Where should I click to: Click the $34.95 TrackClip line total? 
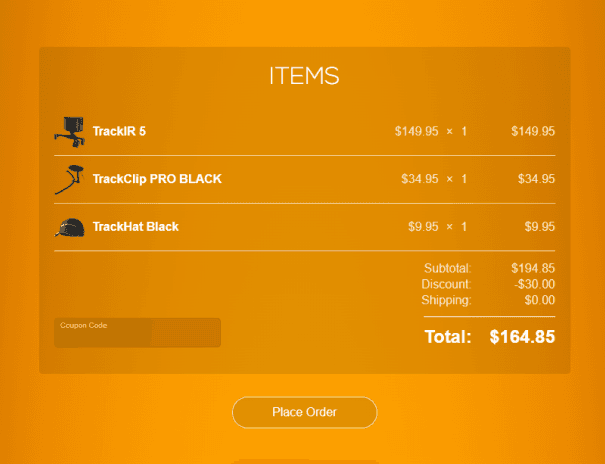(x=536, y=179)
